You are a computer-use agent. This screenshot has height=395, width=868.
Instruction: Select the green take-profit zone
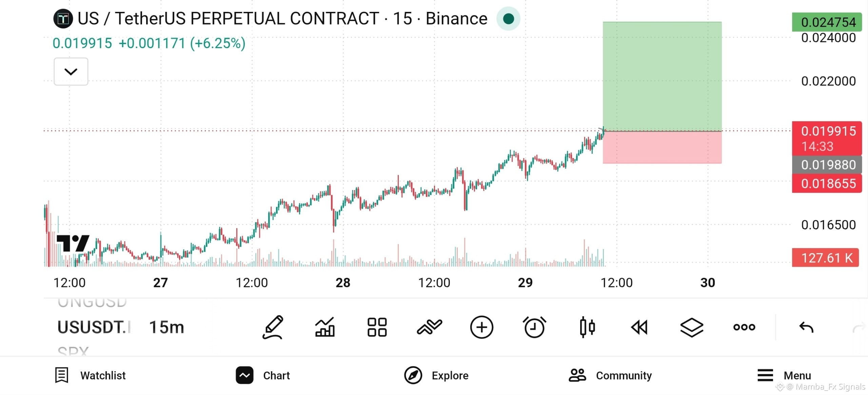tap(662, 76)
